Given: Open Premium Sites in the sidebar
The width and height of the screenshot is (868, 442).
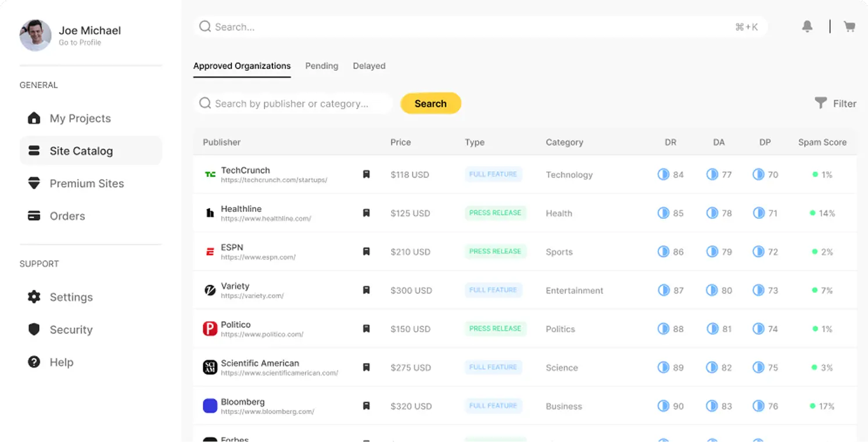Looking at the screenshot, I should (91, 184).
